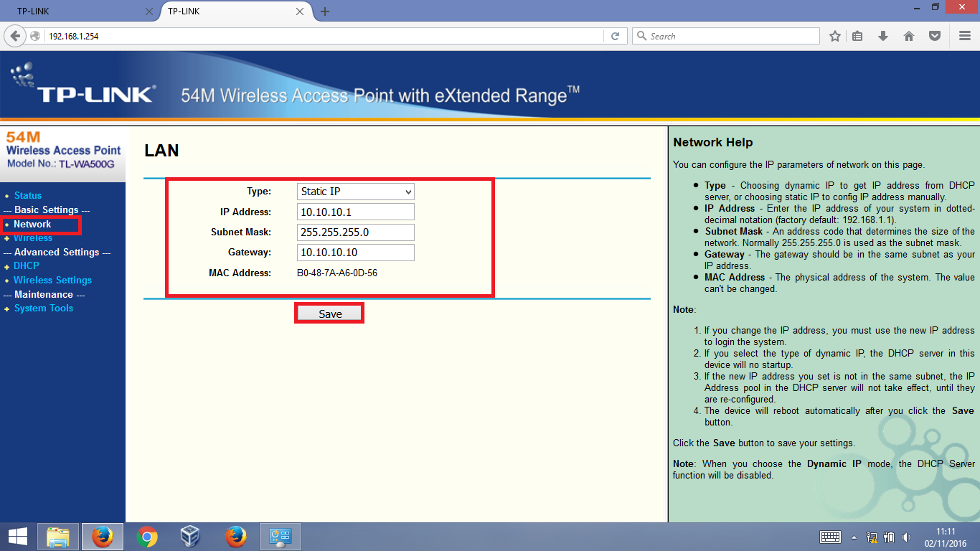Click the Subnet Mask field
The height and width of the screenshot is (551, 980).
pos(355,232)
